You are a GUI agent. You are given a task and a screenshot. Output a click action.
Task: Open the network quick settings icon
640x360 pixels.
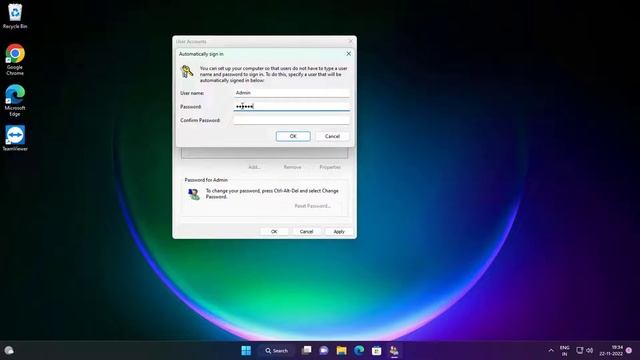[x=579, y=350]
